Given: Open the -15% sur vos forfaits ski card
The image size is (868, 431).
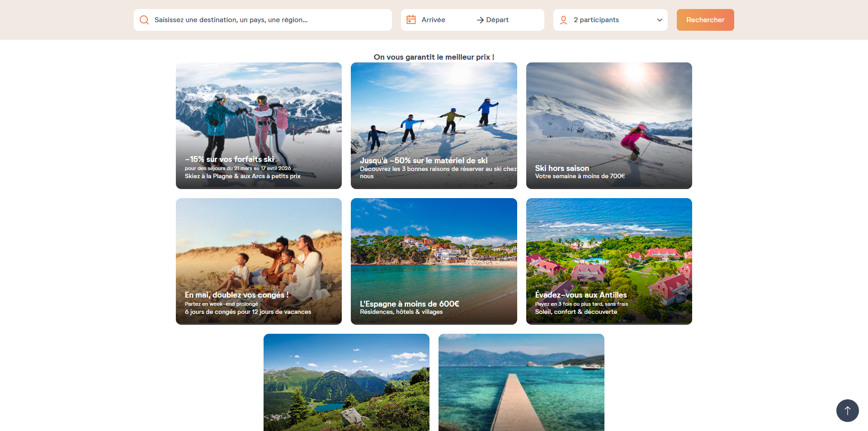Looking at the screenshot, I should (259, 126).
